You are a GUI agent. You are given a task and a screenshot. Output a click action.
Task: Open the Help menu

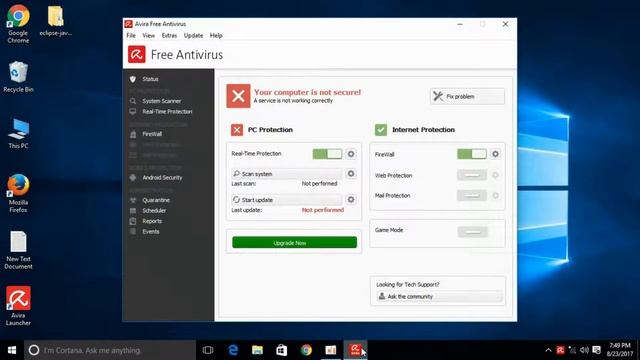(216, 36)
